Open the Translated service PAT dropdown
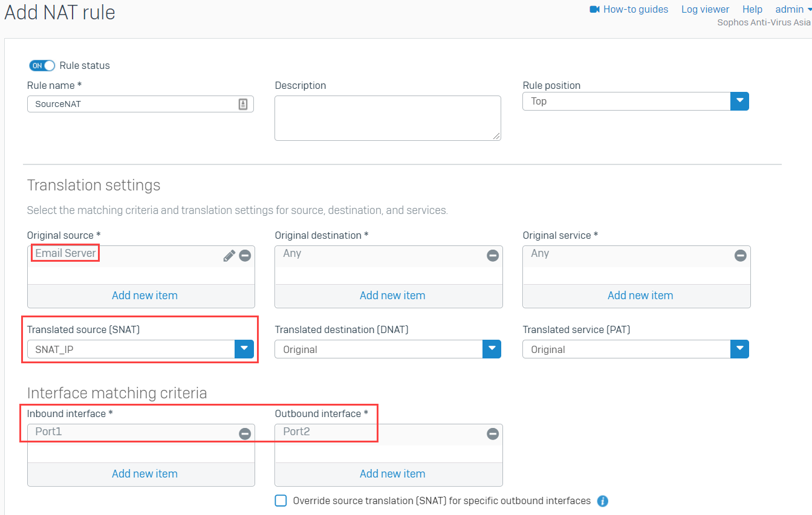Image resolution: width=812 pixels, height=515 pixels. (739, 349)
